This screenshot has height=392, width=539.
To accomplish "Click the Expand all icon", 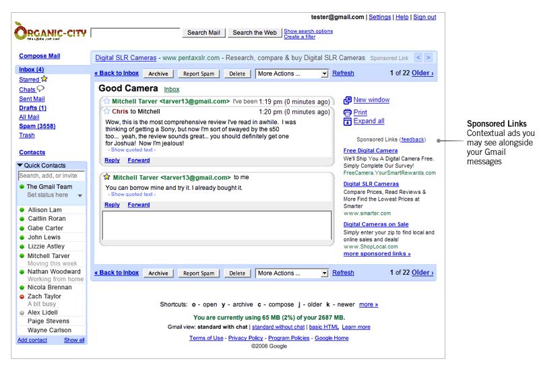I will 348,121.
